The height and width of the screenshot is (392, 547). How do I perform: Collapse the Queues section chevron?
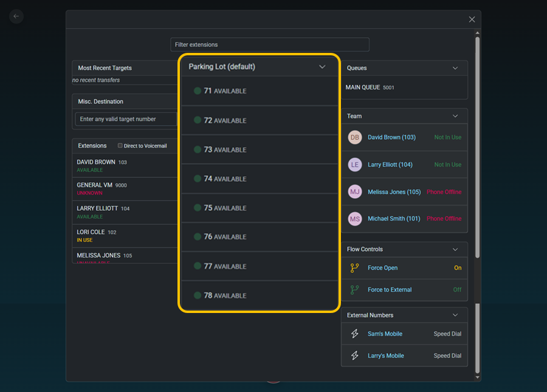pyautogui.click(x=455, y=68)
